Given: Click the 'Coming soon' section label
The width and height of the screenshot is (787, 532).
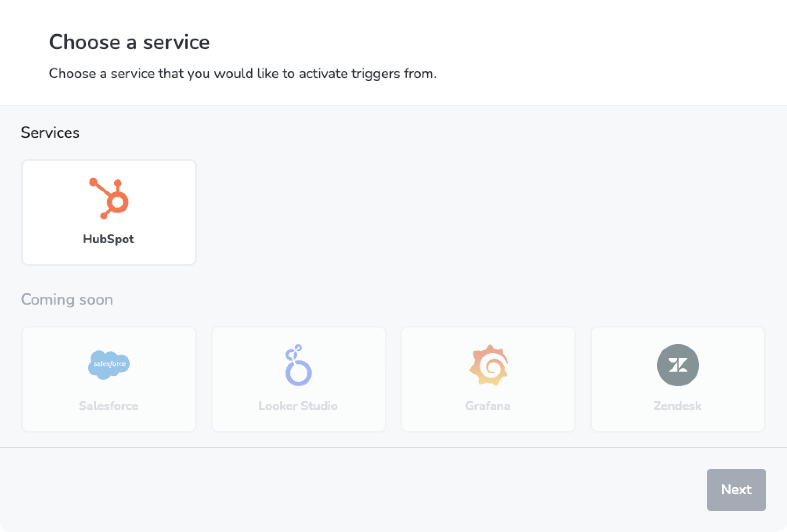Looking at the screenshot, I should point(67,299).
